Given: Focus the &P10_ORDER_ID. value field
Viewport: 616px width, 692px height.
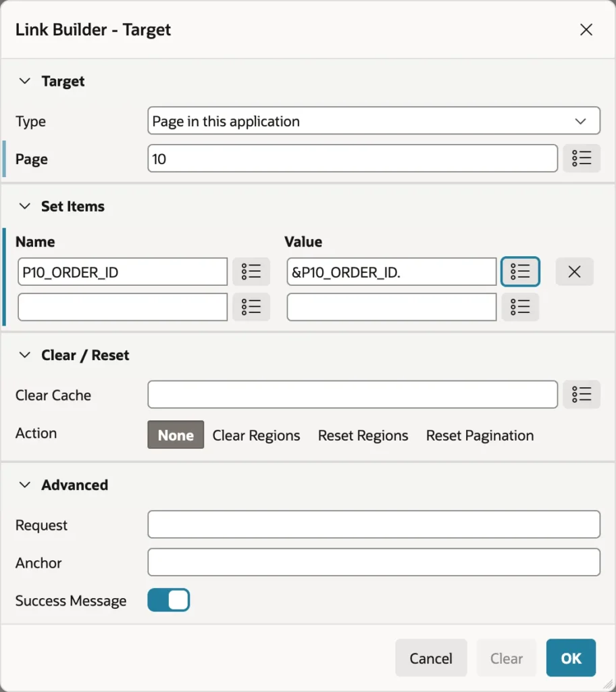Looking at the screenshot, I should pyautogui.click(x=391, y=272).
